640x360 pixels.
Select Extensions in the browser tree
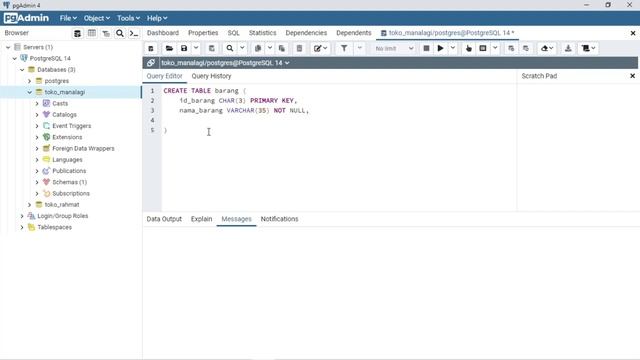pyautogui.click(x=67, y=137)
